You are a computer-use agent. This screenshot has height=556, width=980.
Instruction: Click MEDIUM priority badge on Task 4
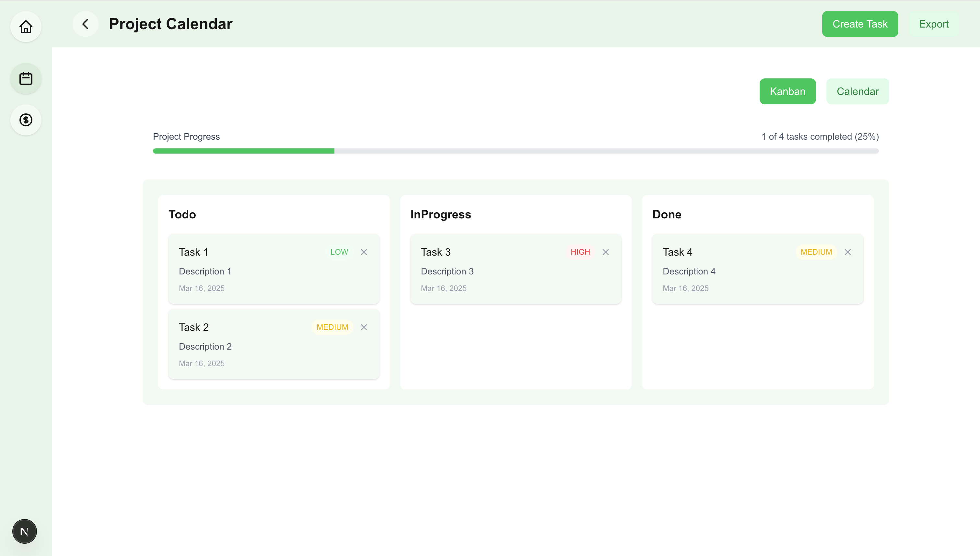(x=816, y=252)
